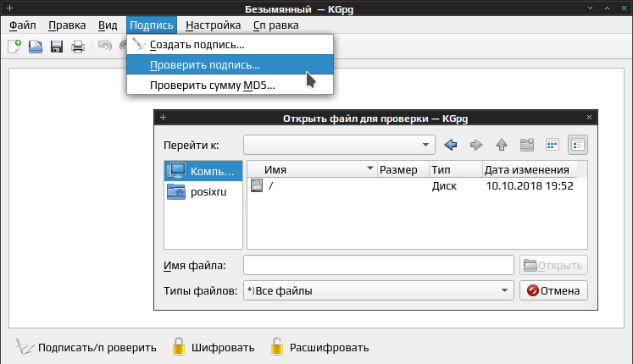This screenshot has height=364, width=633.
Task: Click the forward navigation arrow in dialog
Action: (476, 145)
